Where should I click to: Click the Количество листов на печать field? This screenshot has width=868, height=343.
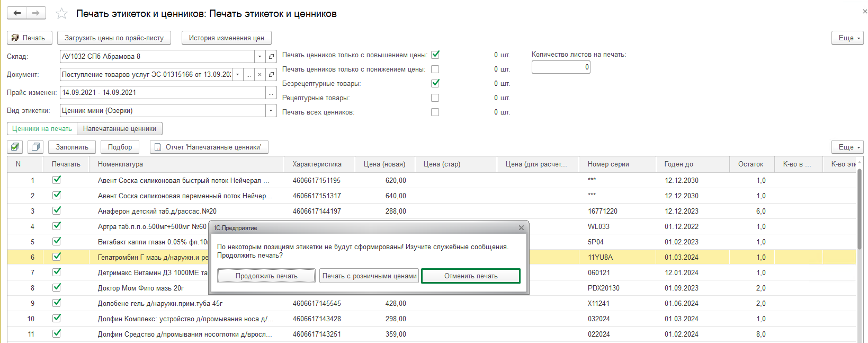(560, 67)
